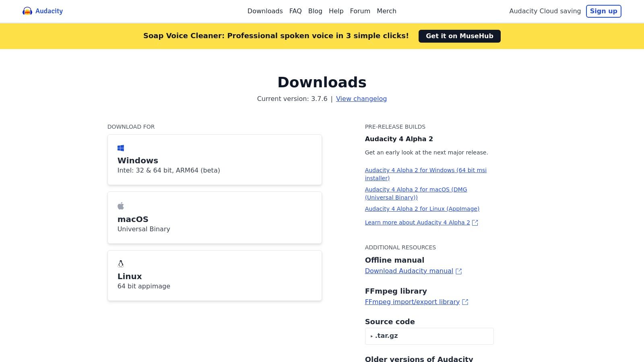This screenshot has height=362, width=644.
Task: Select the Linux download card title
Action: point(130,276)
